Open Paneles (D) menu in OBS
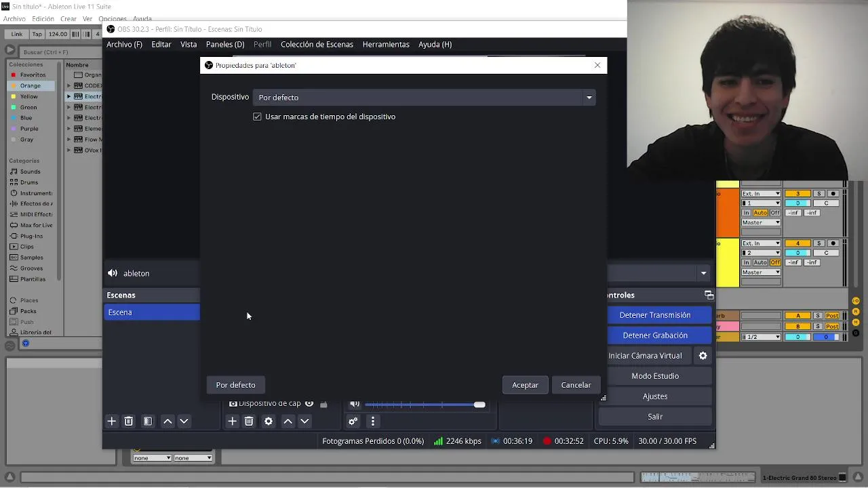This screenshot has width=868, height=488. coord(225,44)
